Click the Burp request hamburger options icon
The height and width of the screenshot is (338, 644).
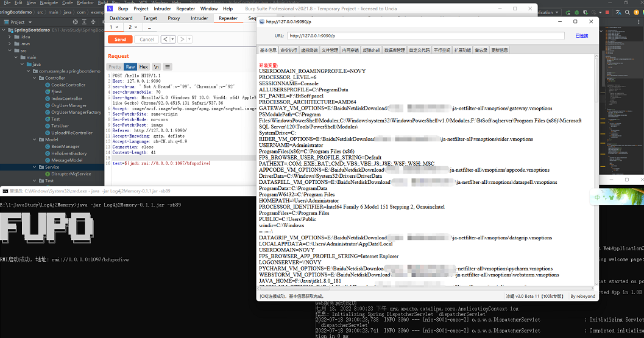point(167,67)
